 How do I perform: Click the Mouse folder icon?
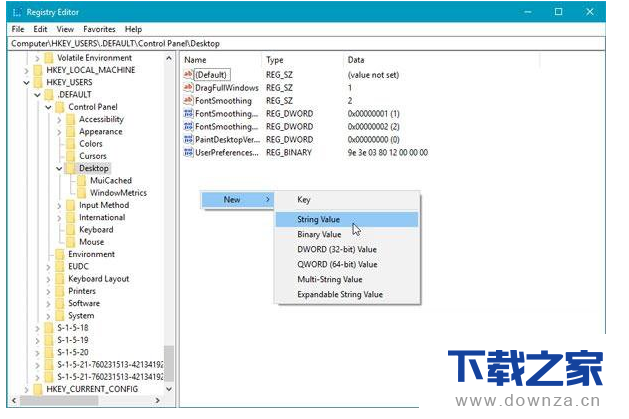pos(71,242)
